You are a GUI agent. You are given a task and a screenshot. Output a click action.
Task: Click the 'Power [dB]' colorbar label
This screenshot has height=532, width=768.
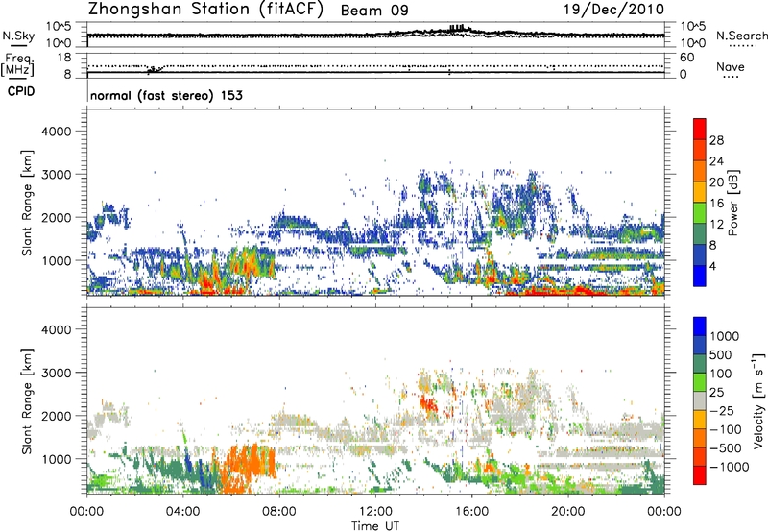click(733, 203)
